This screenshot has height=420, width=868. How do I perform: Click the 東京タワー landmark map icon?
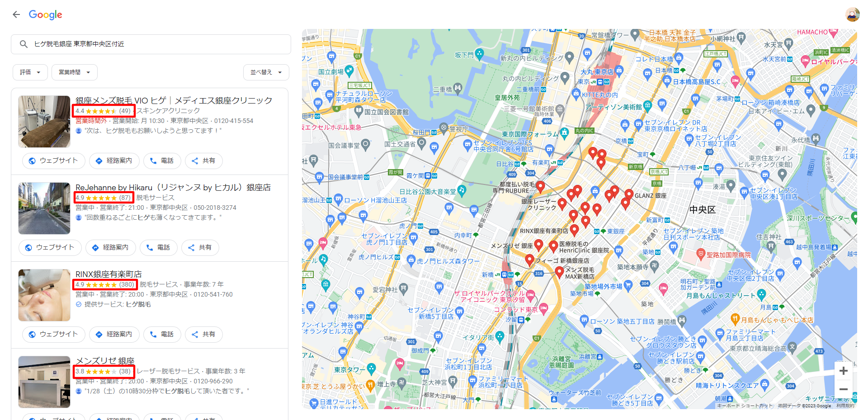371,368
